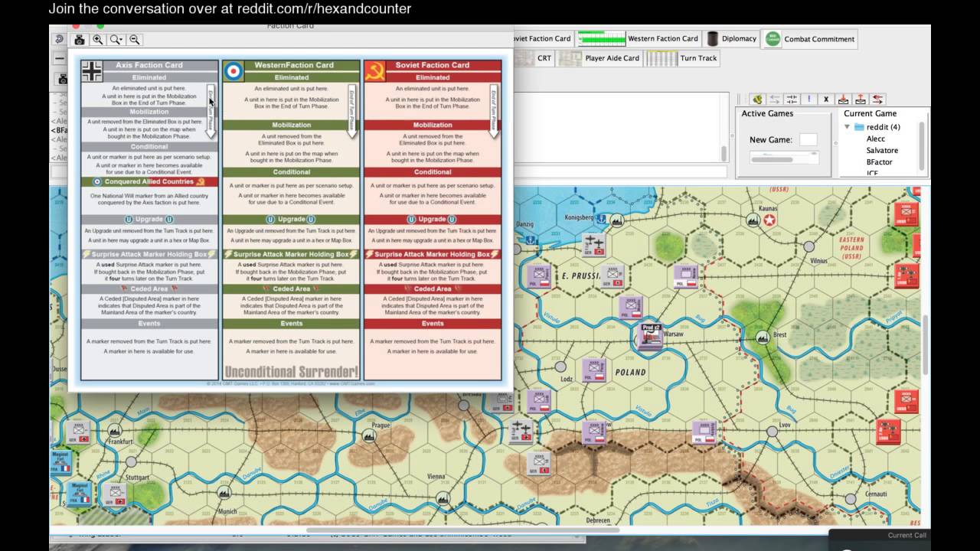
Task: Click the double-arrow synchronize icon in server controls
Action: click(x=774, y=99)
